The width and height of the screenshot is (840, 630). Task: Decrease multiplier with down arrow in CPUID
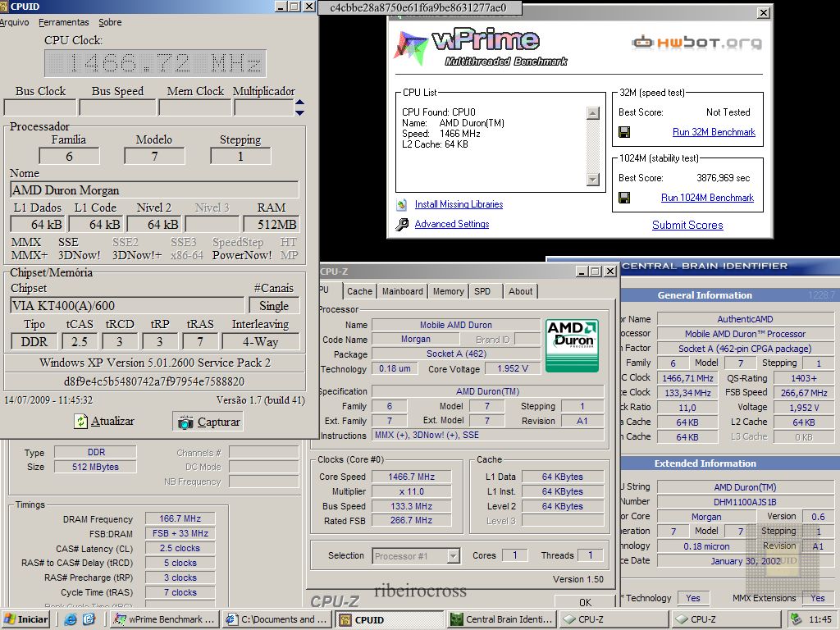300,112
